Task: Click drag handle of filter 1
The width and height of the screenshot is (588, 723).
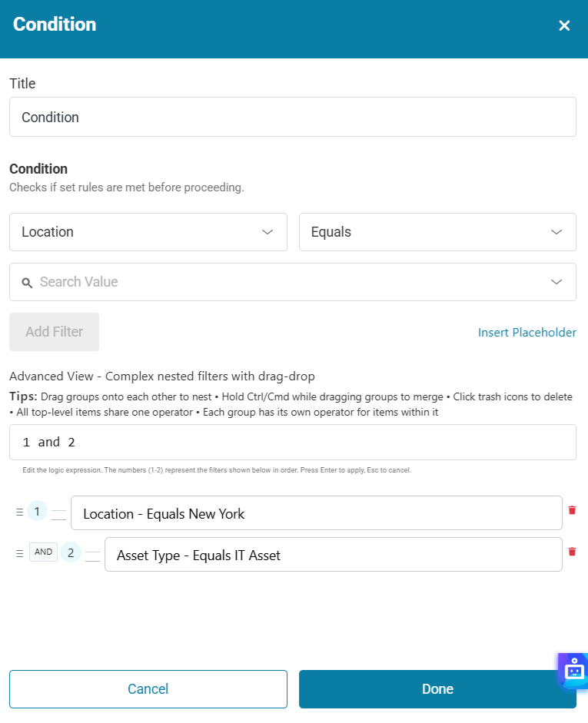Action: [20, 512]
